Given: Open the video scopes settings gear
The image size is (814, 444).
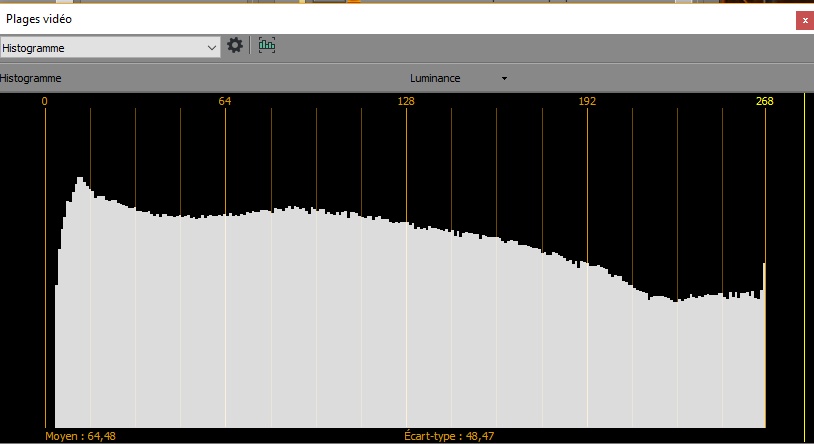Looking at the screenshot, I should (235, 46).
